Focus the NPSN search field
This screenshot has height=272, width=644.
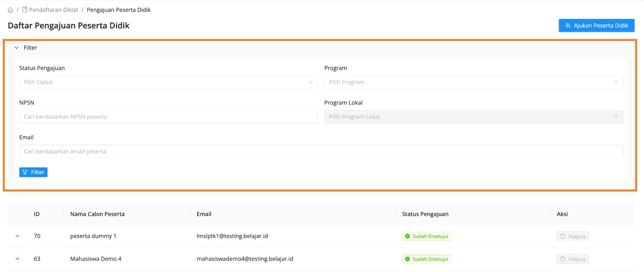[168, 117]
